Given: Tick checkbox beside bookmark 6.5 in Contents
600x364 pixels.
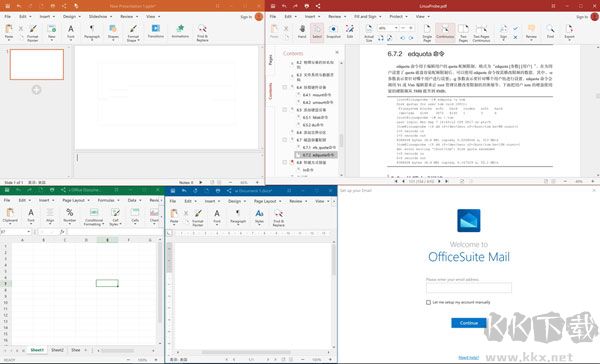Looking at the screenshot, I should pyautogui.click(x=285, y=110).
